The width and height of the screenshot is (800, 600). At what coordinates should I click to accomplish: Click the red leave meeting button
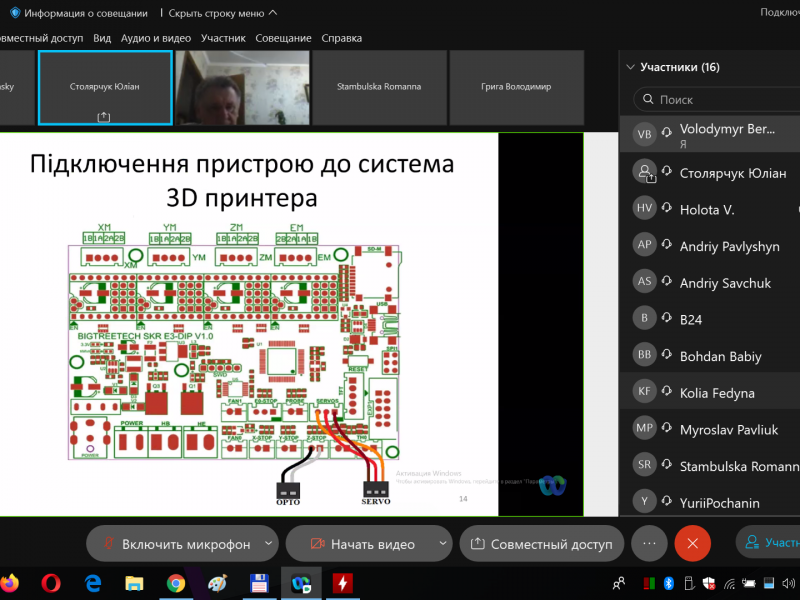[692, 543]
